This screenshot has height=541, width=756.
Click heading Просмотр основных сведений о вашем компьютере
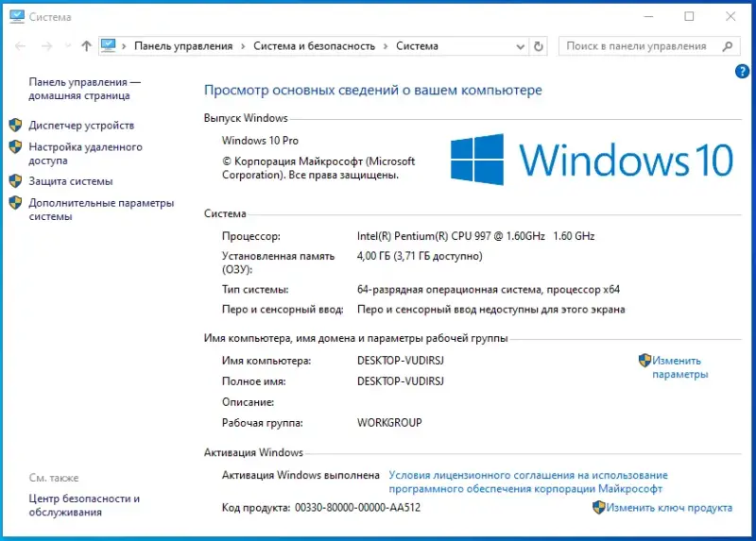pyautogui.click(x=373, y=90)
